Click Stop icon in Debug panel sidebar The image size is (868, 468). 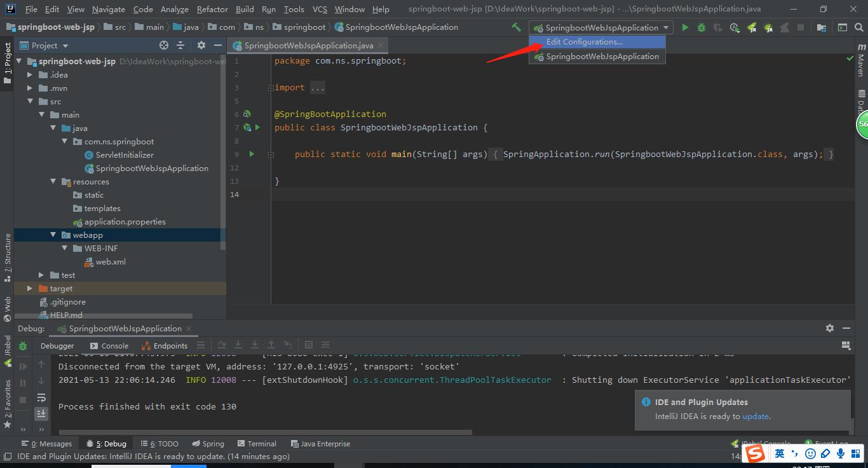pos(23,399)
